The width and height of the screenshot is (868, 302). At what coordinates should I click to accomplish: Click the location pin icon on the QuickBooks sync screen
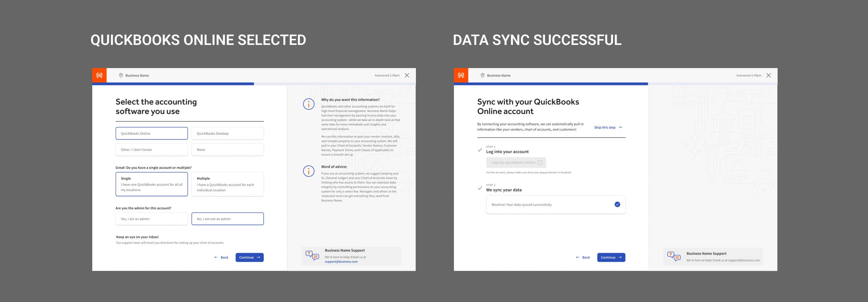coord(482,75)
